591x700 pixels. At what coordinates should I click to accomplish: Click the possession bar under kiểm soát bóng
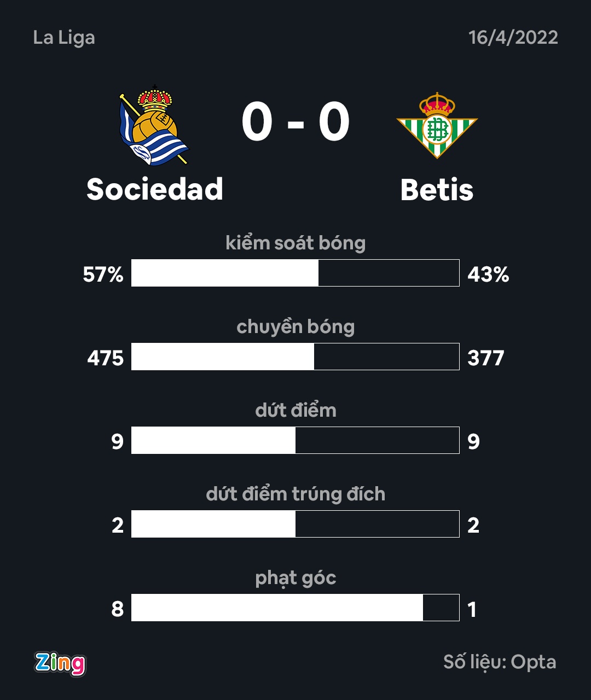pos(295,273)
